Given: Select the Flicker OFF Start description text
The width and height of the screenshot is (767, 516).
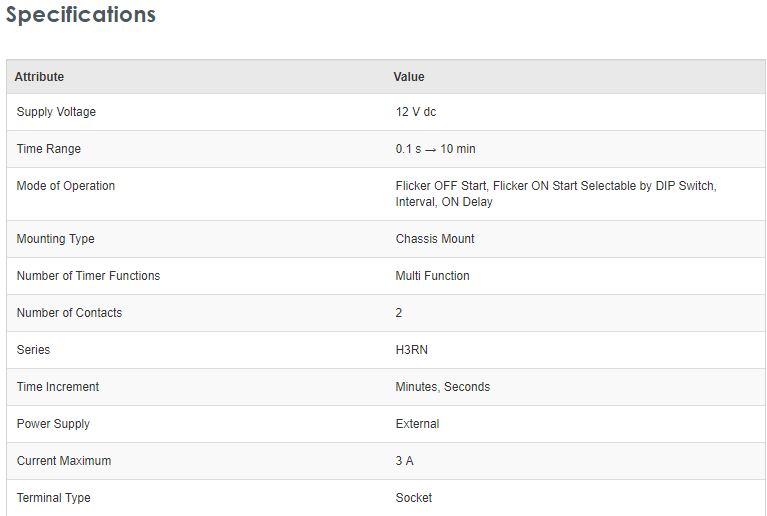Looking at the screenshot, I should [556, 194].
